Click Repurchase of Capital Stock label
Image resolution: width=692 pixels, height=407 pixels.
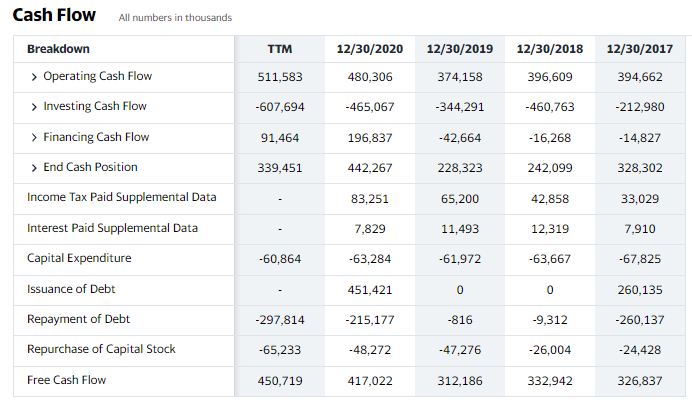pyautogui.click(x=101, y=349)
